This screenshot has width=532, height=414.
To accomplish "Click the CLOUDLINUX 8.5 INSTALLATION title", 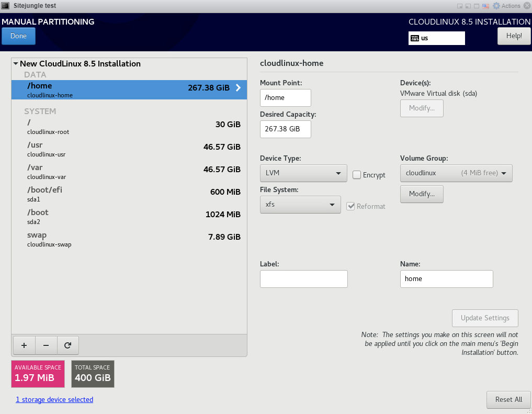I will pyautogui.click(x=469, y=21).
